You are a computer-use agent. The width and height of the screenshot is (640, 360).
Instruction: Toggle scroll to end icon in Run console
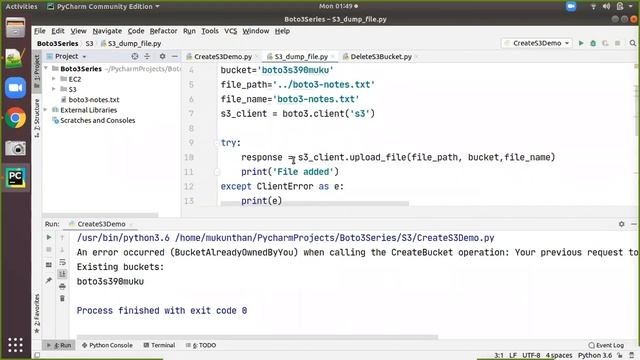[62, 274]
